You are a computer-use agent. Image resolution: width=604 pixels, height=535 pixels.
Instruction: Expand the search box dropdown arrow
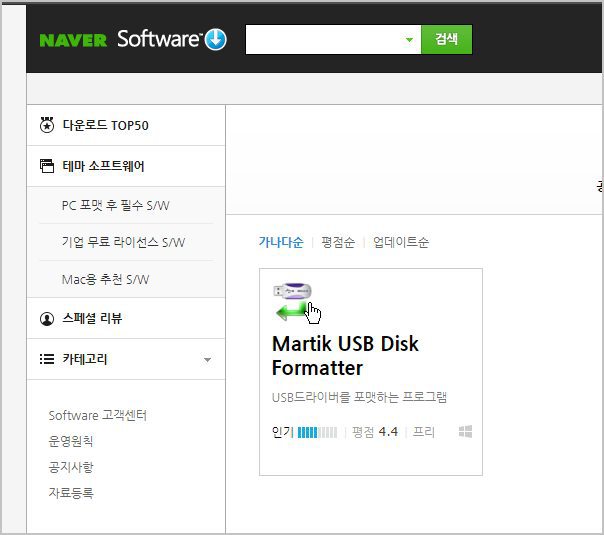tap(409, 40)
